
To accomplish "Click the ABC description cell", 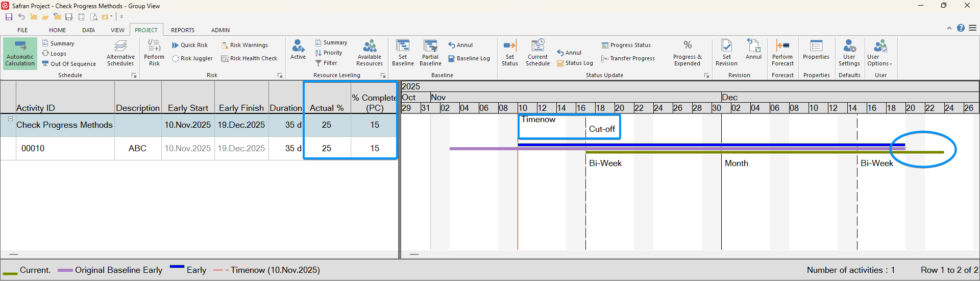I will (x=138, y=148).
